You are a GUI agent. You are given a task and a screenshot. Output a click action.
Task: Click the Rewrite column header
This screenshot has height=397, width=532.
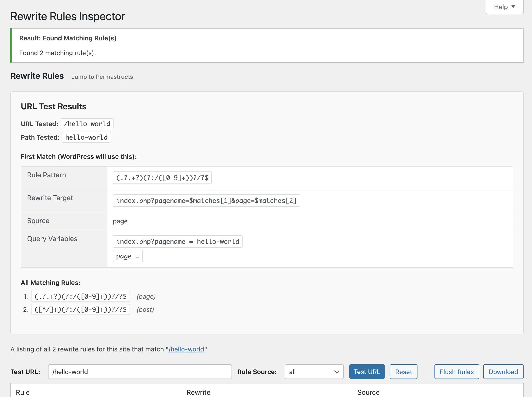coord(198,392)
